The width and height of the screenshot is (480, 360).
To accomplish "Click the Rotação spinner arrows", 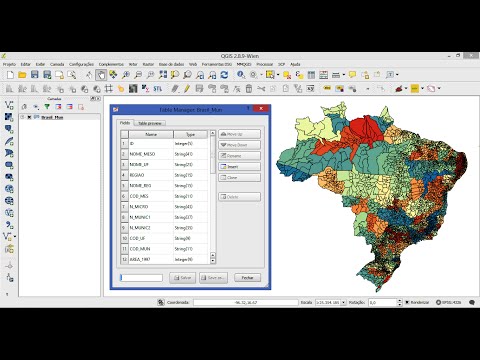I will click(399, 302).
